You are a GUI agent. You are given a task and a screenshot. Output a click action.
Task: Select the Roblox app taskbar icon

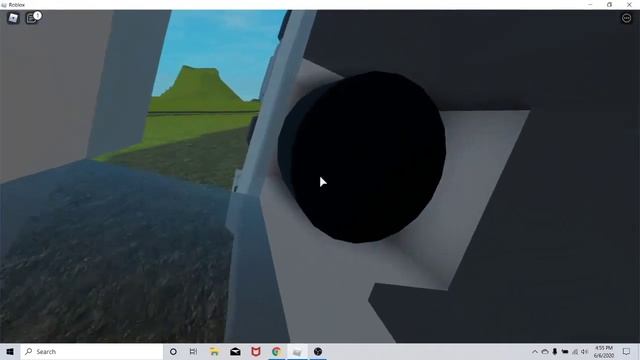coord(297,351)
